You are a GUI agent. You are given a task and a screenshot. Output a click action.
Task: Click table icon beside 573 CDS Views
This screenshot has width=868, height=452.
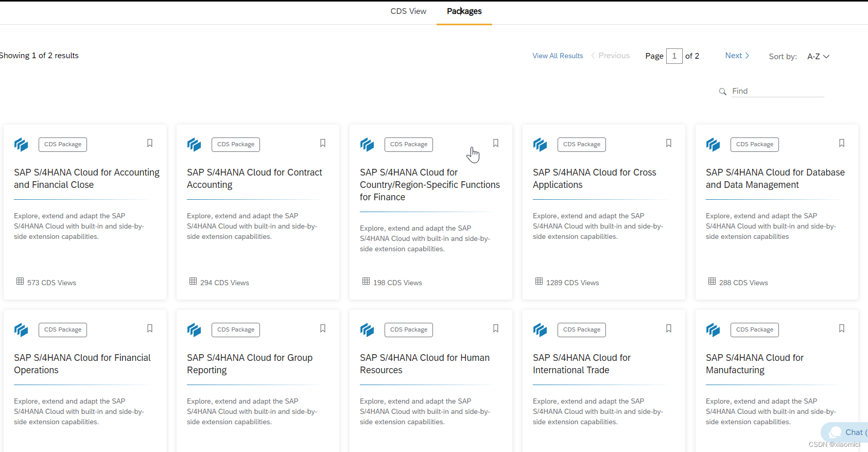pyautogui.click(x=20, y=281)
